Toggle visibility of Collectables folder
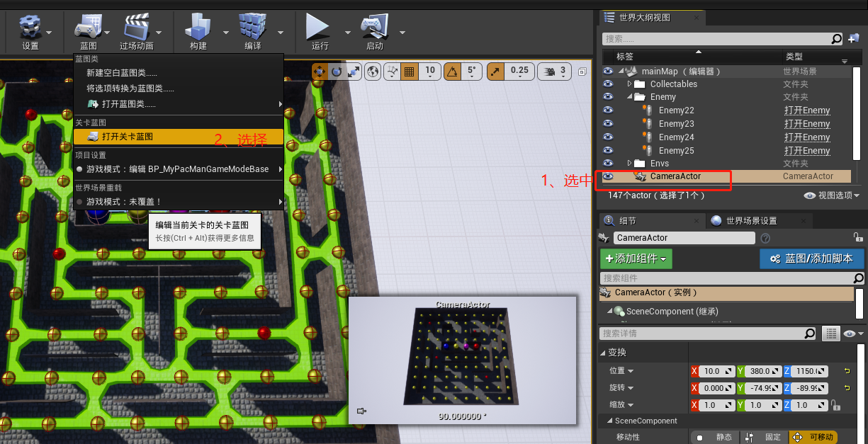 tap(608, 84)
